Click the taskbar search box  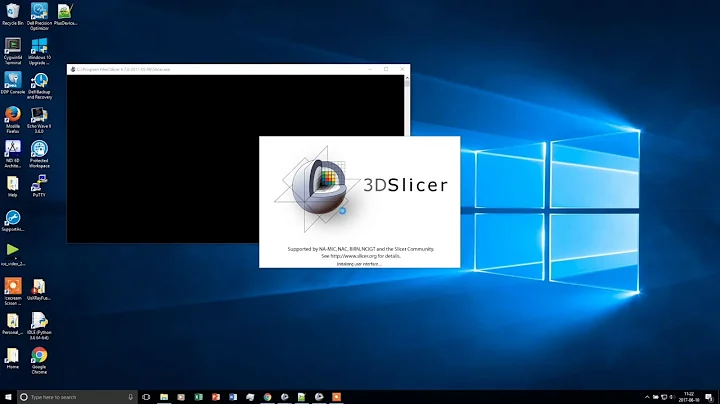[77, 397]
